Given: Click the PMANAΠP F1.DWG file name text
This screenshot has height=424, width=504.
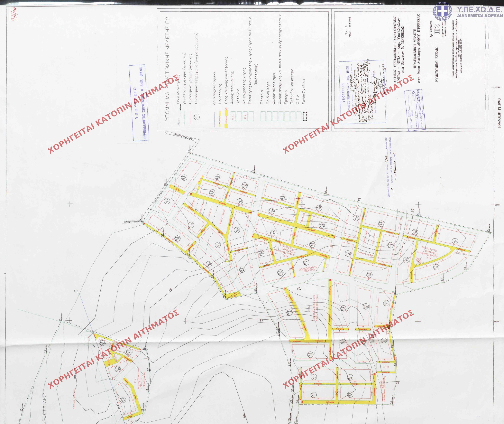Looking at the screenshot, I should (x=499, y=113).
